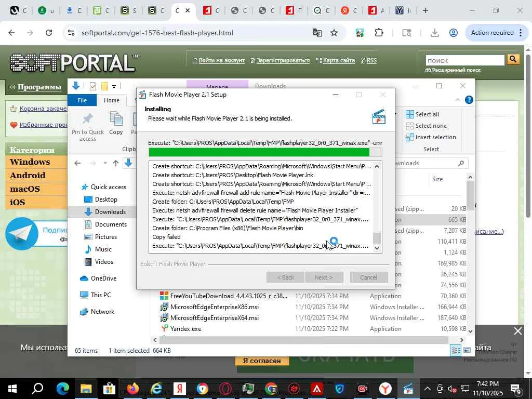The width and height of the screenshot is (532, 399).
Task: Open Firefox from the taskbar
Action: click(x=133, y=389)
